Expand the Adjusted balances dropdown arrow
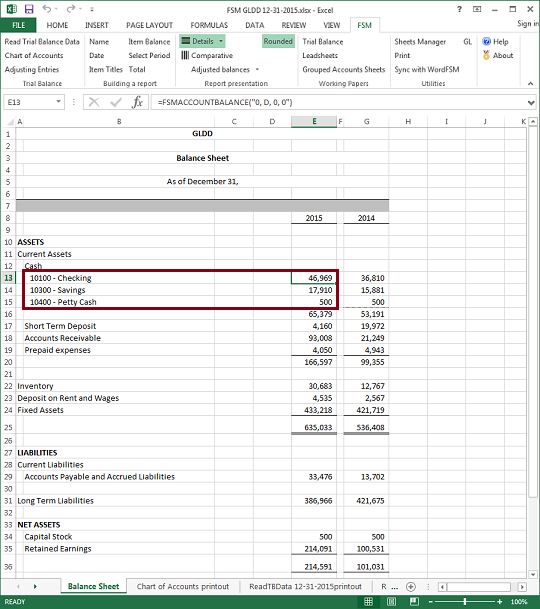The image size is (540, 609). tap(257, 70)
